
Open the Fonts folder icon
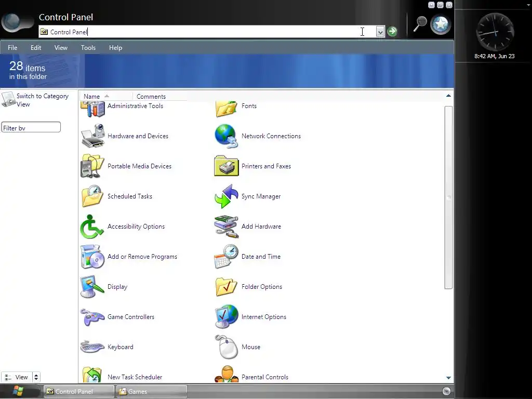tap(227, 109)
